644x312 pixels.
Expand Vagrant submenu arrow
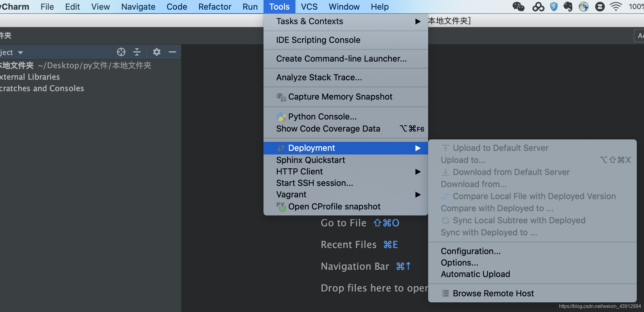(418, 195)
